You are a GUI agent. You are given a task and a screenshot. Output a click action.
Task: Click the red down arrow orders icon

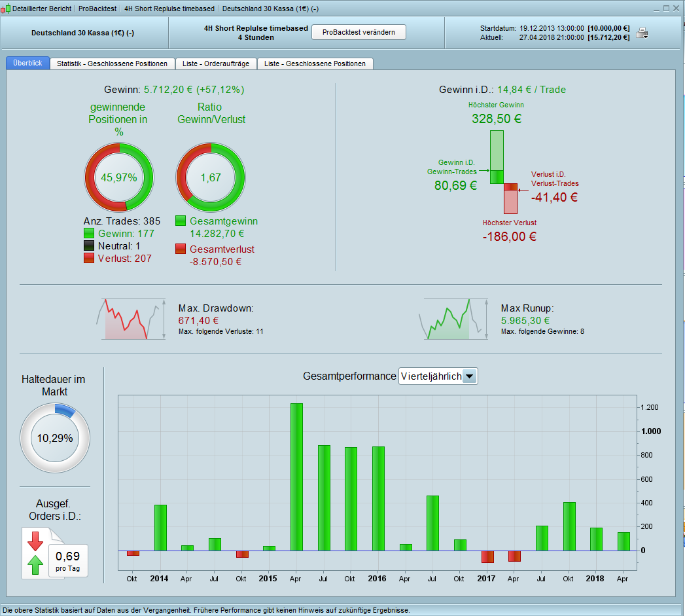[35, 541]
